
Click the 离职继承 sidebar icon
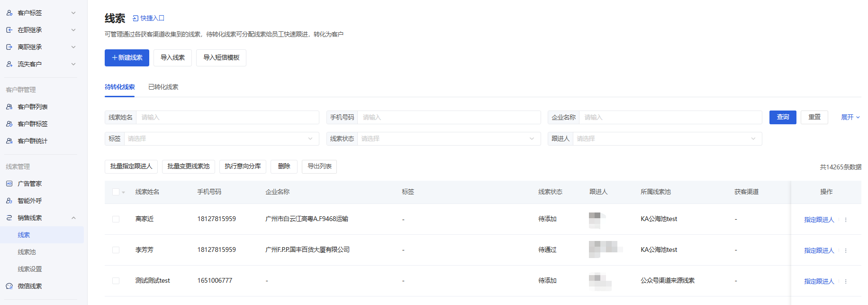pos(9,47)
